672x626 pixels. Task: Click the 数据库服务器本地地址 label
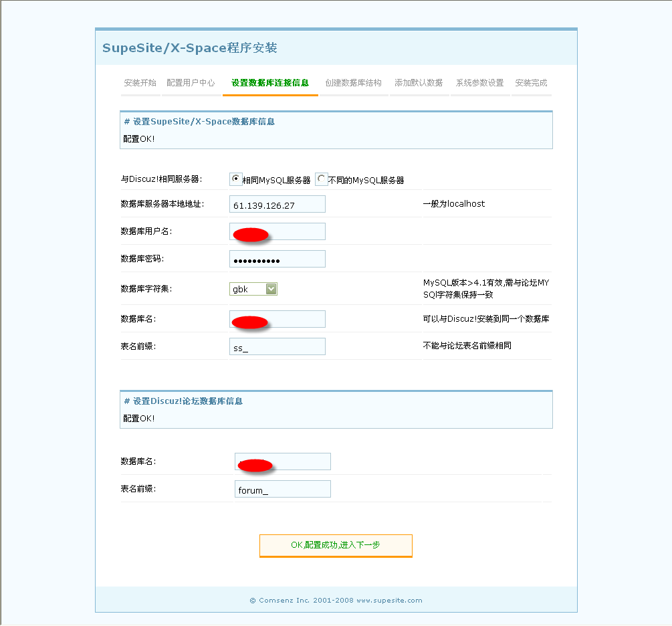(x=162, y=204)
